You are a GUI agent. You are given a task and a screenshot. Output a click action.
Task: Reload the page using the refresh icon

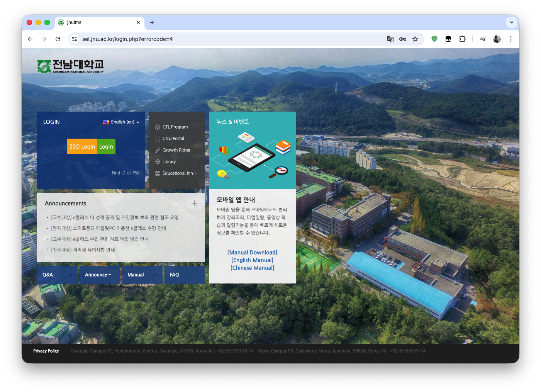click(x=58, y=39)
